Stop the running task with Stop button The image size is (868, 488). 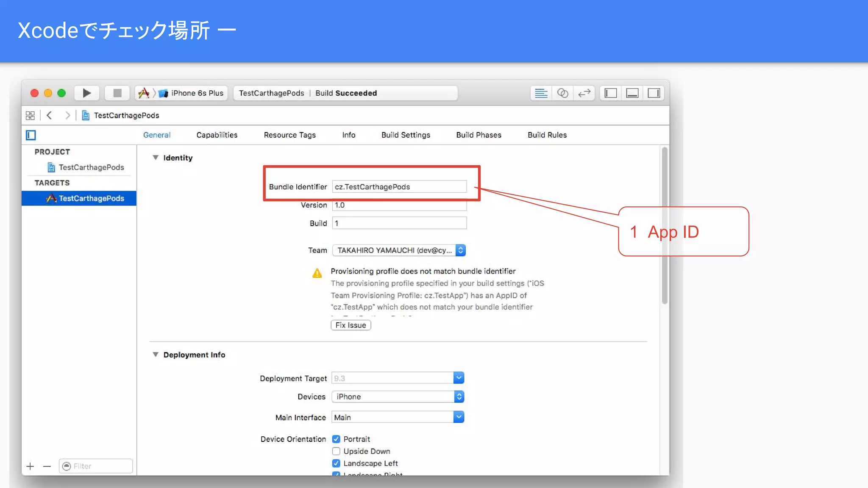pos(117,93)
